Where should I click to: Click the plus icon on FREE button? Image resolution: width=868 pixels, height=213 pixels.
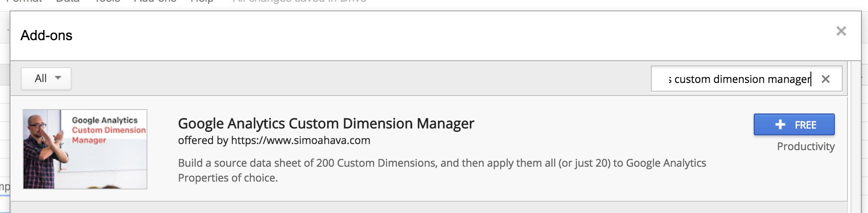point(780,125)
